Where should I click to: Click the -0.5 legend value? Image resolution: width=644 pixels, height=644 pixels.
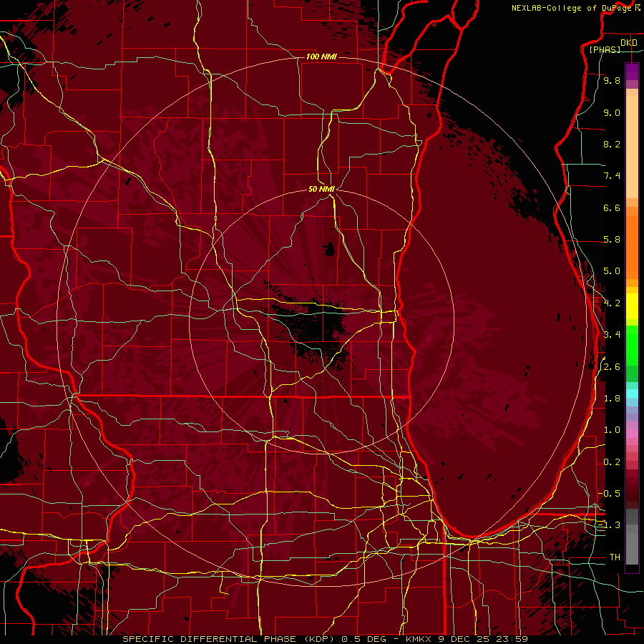coord(609,493)
